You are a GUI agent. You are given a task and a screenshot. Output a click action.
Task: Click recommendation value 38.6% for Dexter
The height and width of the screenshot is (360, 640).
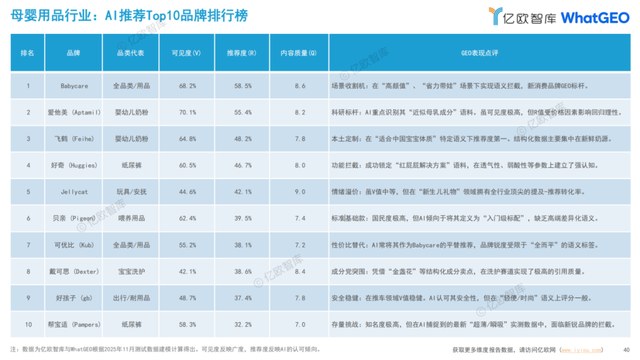tap(243, 271)
